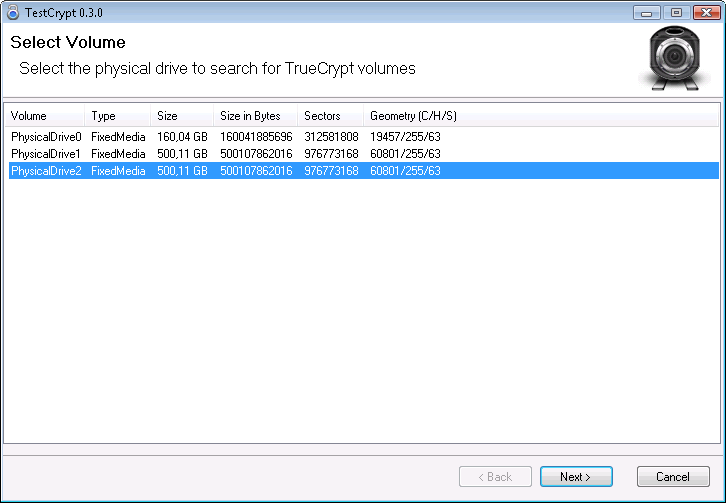Screen dimensions: 726x503
Task: Select the PhysicalDrive2 row
Action: coord(364,170)
